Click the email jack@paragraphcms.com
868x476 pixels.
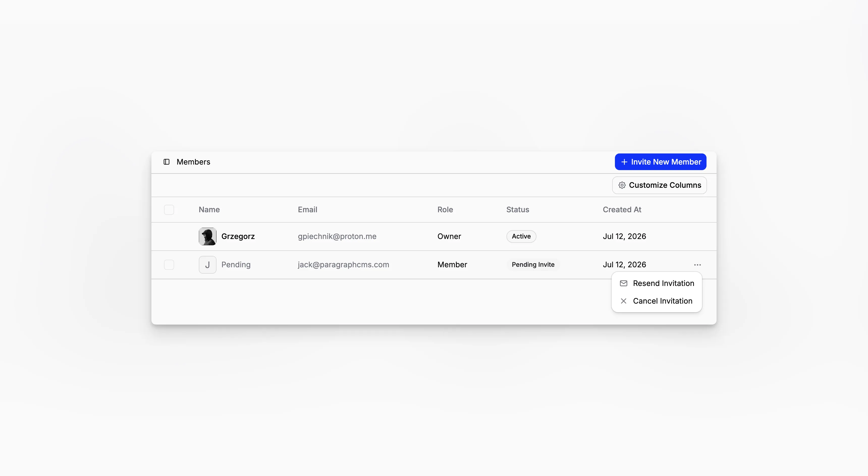[x=343, y=265]
